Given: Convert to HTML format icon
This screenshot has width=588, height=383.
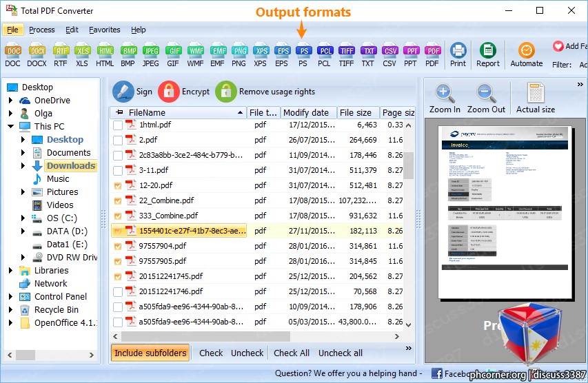Looking at the screenshot, I should (x=105, y=55).
